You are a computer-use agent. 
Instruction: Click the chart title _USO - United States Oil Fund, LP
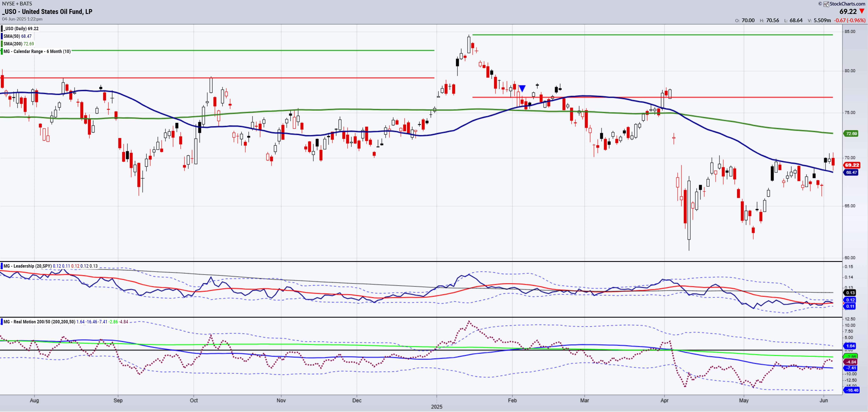[x=47, y=12]
